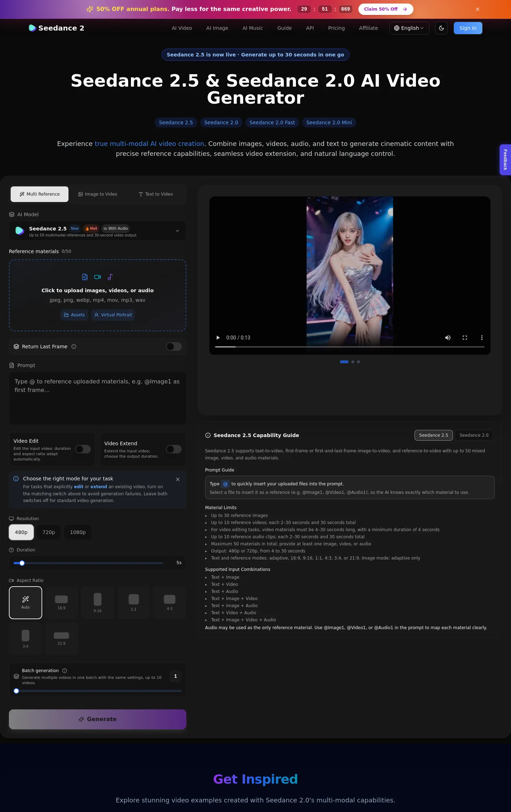This screenshot has height=812, width=511.
Task: Click the music note upload icon
Action: (x=110, y=277)
